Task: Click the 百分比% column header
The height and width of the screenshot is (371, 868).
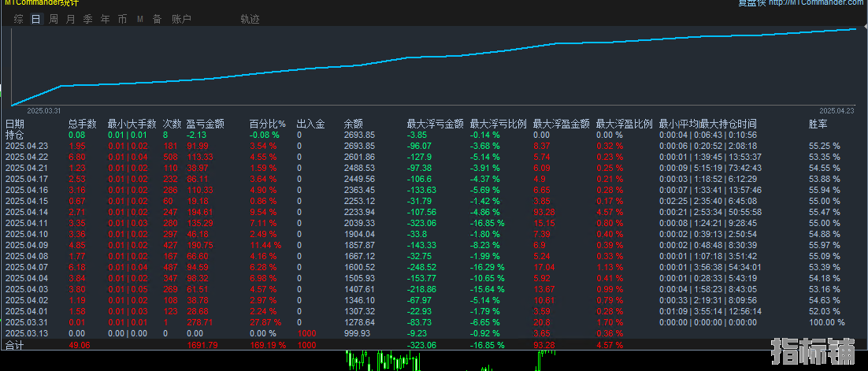Action: point(267,124)
